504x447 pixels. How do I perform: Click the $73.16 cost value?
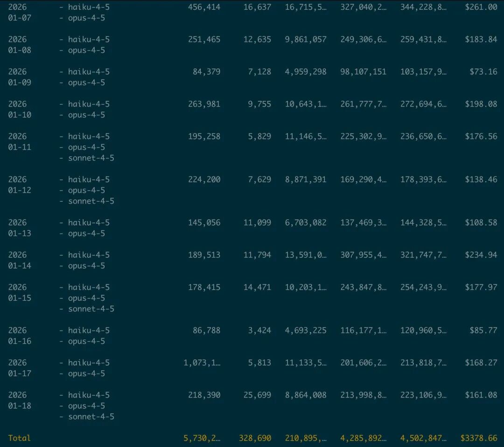483,71
